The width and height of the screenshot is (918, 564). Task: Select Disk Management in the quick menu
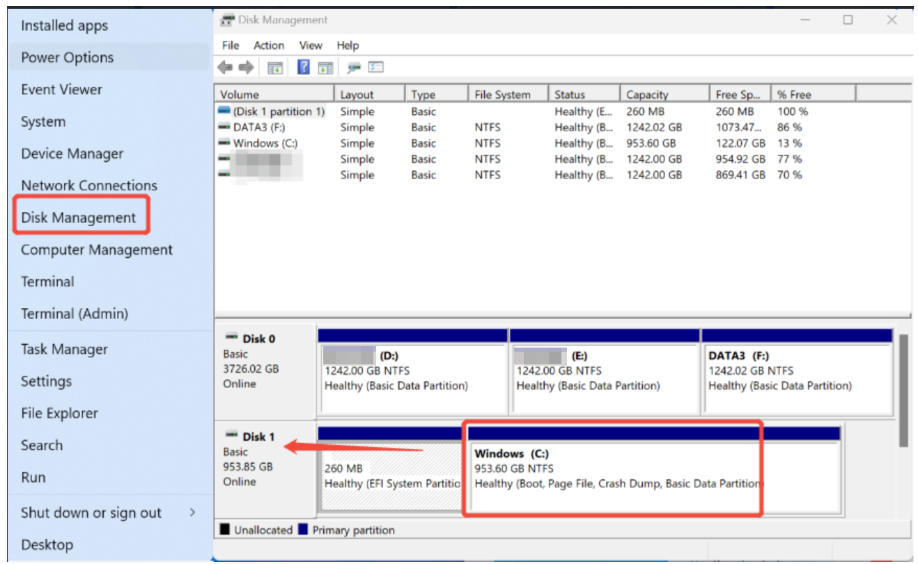pyautogui.click(x=79, y=218)
